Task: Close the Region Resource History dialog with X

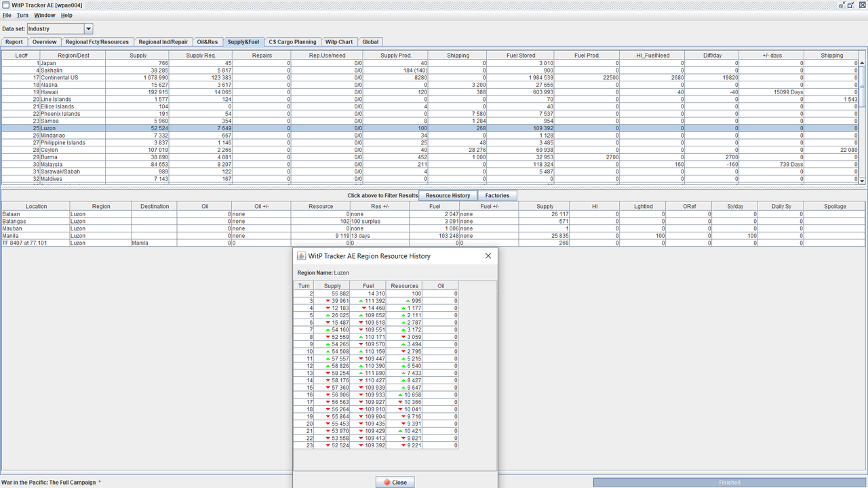Action: point(488,256)
